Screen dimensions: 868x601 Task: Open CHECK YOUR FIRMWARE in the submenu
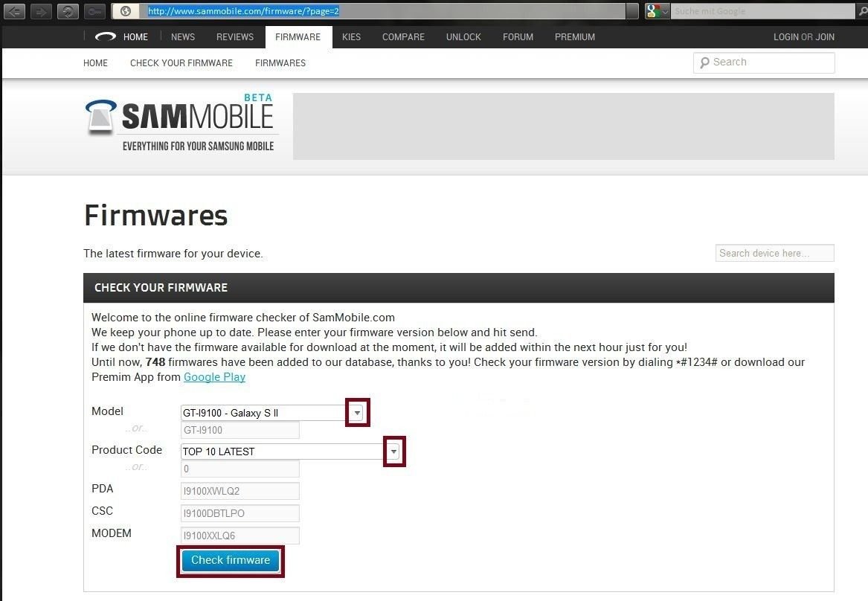click(x=181, y=63)
